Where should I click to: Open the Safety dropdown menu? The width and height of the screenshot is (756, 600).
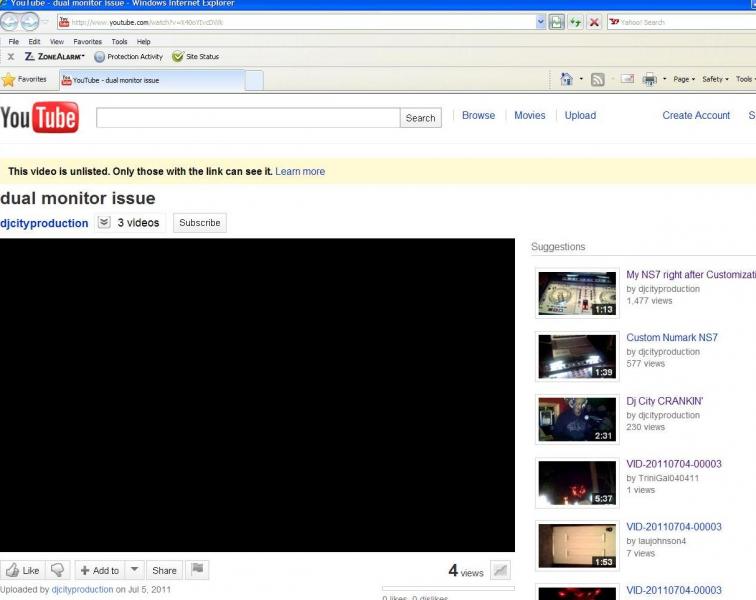pos(715,79)
